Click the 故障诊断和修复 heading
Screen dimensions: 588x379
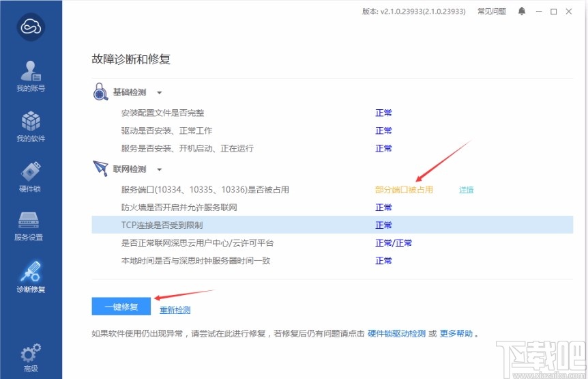click(x=131, y=59)
